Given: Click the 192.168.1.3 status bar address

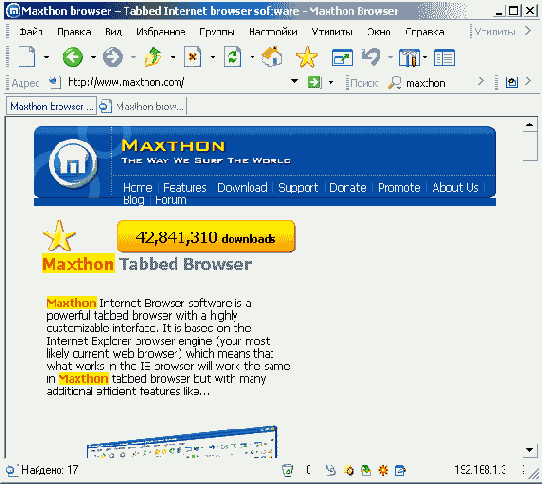Looking at the screenshot, I should [480, 469].
